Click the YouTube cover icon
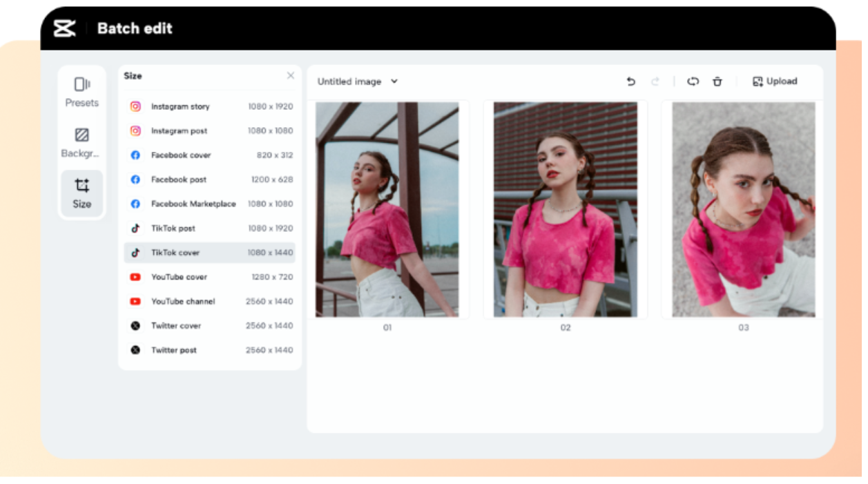 click(x=135, y=277)
